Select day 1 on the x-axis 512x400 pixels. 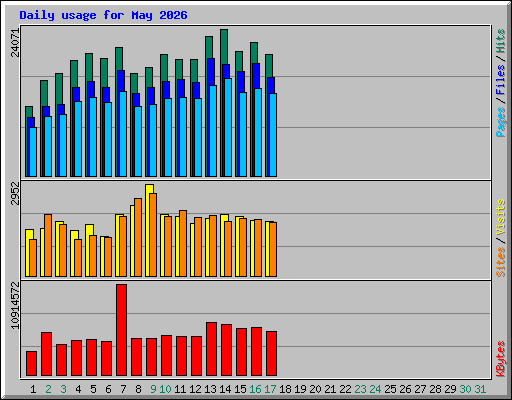coord(33,389)
